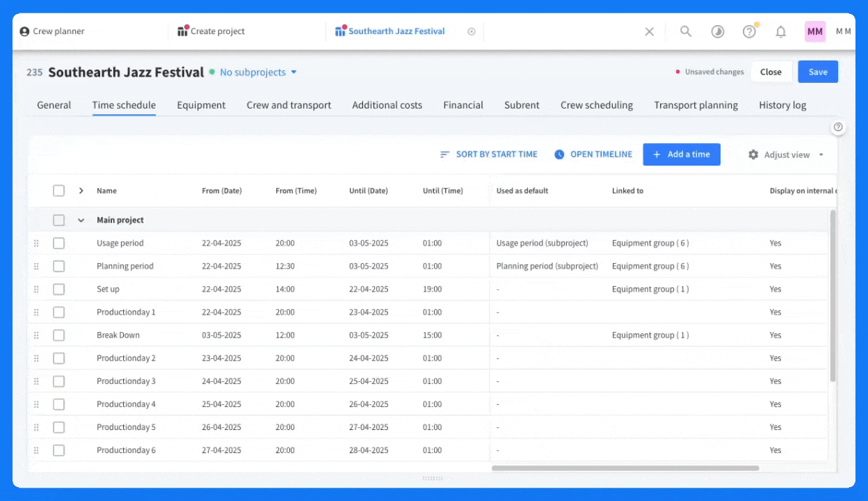Click the Save button
868x501 pixels.
pos(818,72)
